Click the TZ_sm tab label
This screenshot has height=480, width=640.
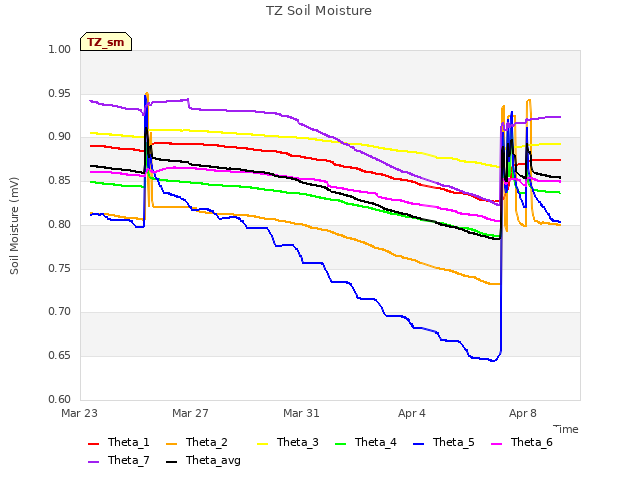[106, 42]
